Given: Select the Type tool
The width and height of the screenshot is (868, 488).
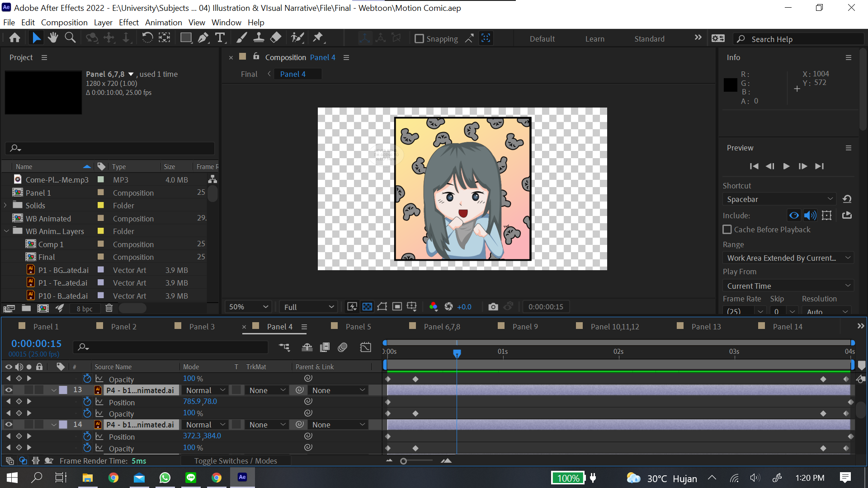Looking at the screenshot, I should 220,38.
